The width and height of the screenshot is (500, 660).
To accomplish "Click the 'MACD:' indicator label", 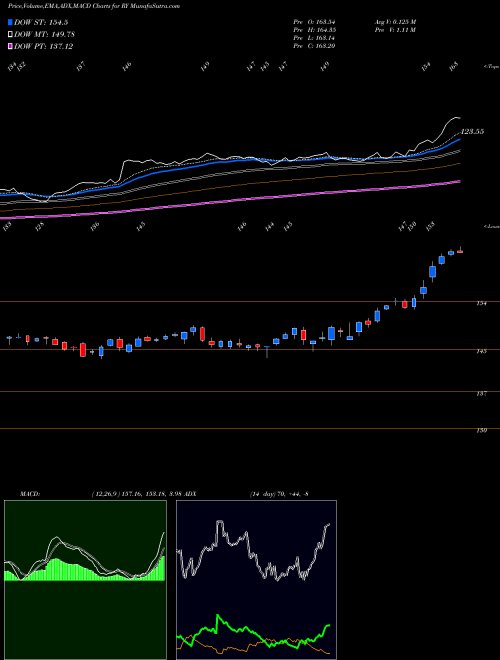I will pyautogui.click(x=29, y=494).
